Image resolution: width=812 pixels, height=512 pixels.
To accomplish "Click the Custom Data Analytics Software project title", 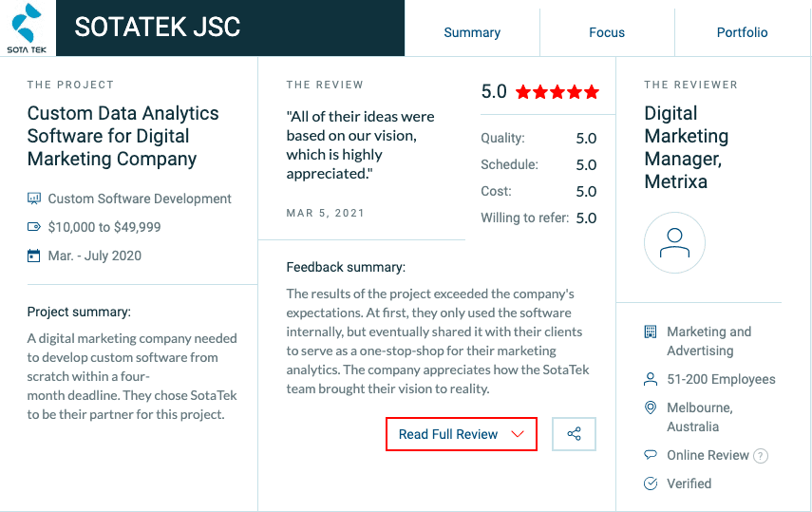I will (x=123, y=136).
